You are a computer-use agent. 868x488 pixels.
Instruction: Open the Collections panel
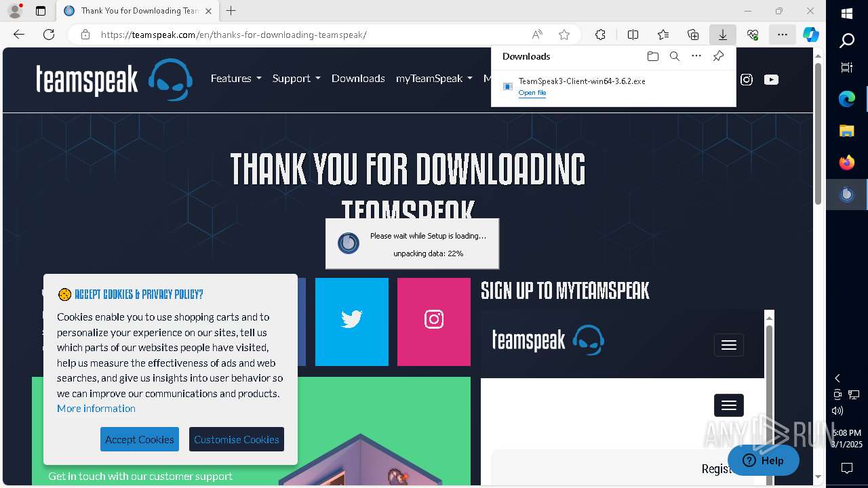(x=693, y=35)
